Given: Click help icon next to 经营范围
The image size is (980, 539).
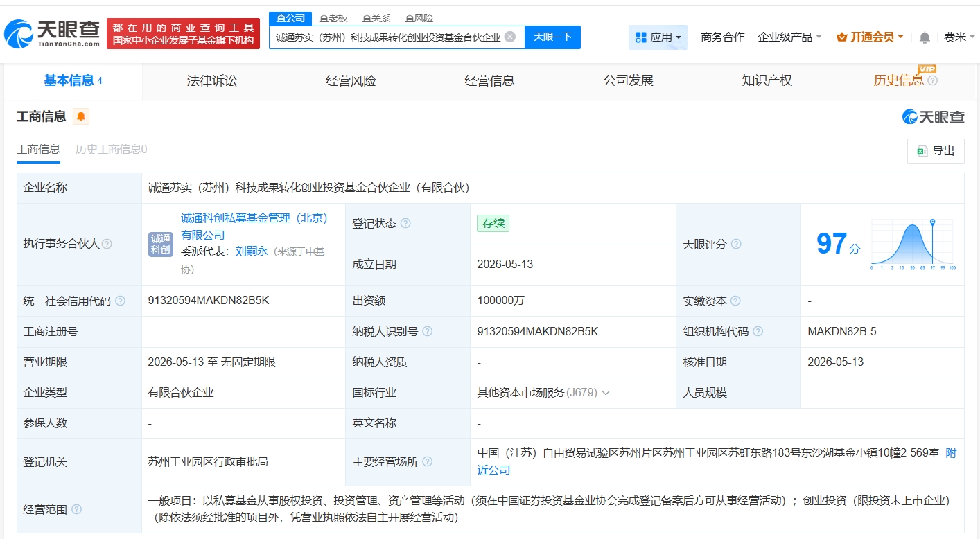Looking at the screenshot, I should 76,509.
